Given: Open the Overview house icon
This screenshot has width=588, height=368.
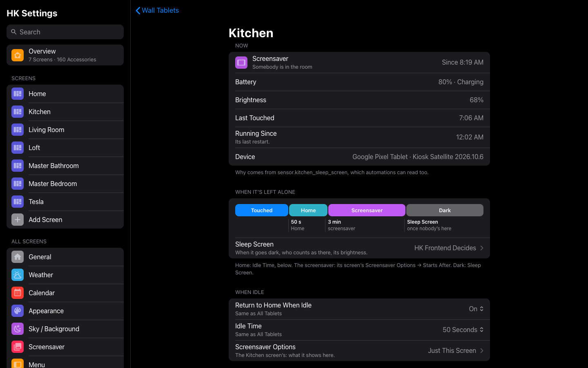Looking at the screenshot, I should (18, 55).
